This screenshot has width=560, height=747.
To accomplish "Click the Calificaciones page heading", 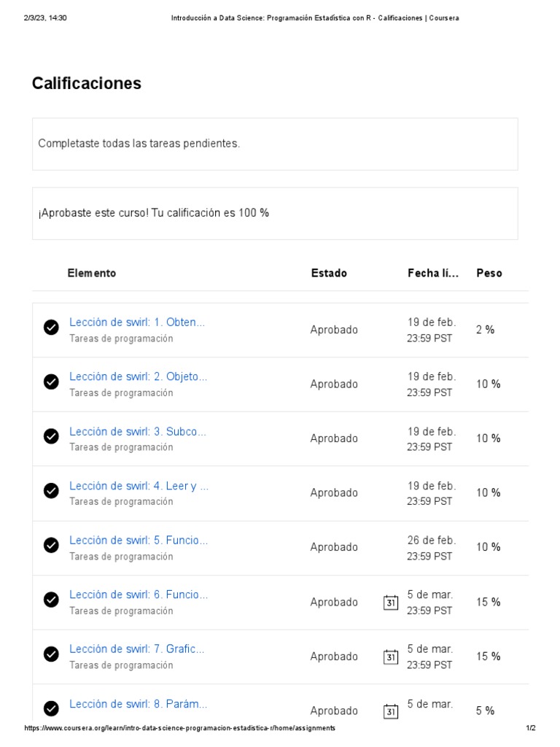I will [87, 83].
